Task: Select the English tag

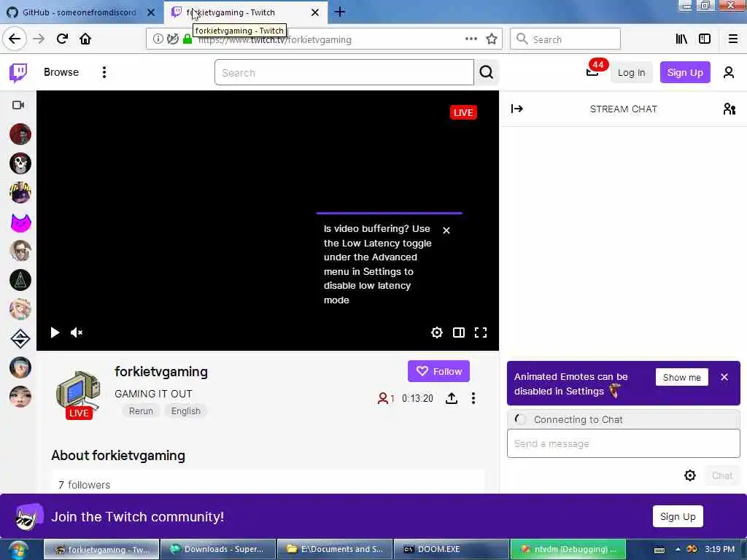Action: (186, 411)
